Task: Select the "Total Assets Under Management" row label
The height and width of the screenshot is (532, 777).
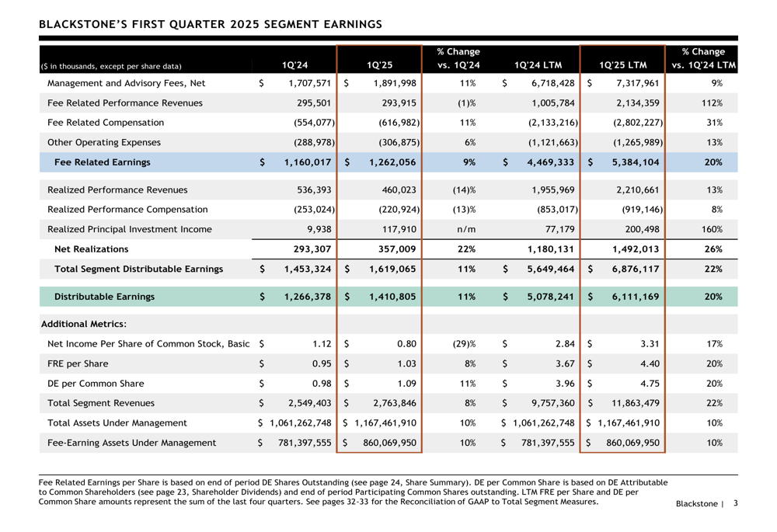Action: (117, 423)
